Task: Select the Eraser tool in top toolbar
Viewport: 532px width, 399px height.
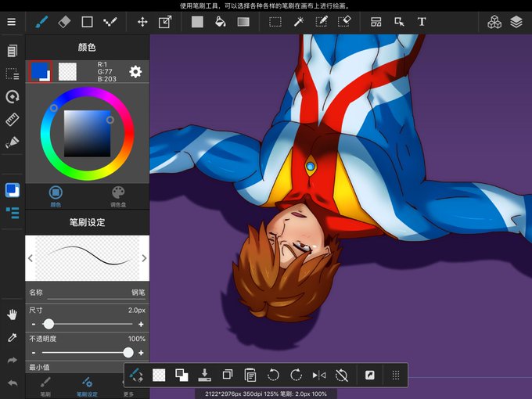Action: click(64, 22)
